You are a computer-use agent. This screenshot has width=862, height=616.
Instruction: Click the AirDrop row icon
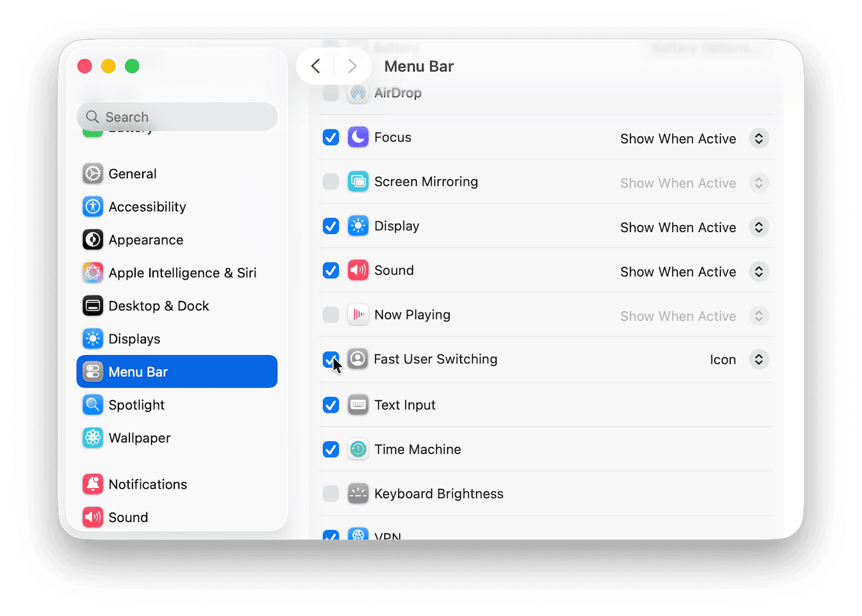(x=358, y=93)
